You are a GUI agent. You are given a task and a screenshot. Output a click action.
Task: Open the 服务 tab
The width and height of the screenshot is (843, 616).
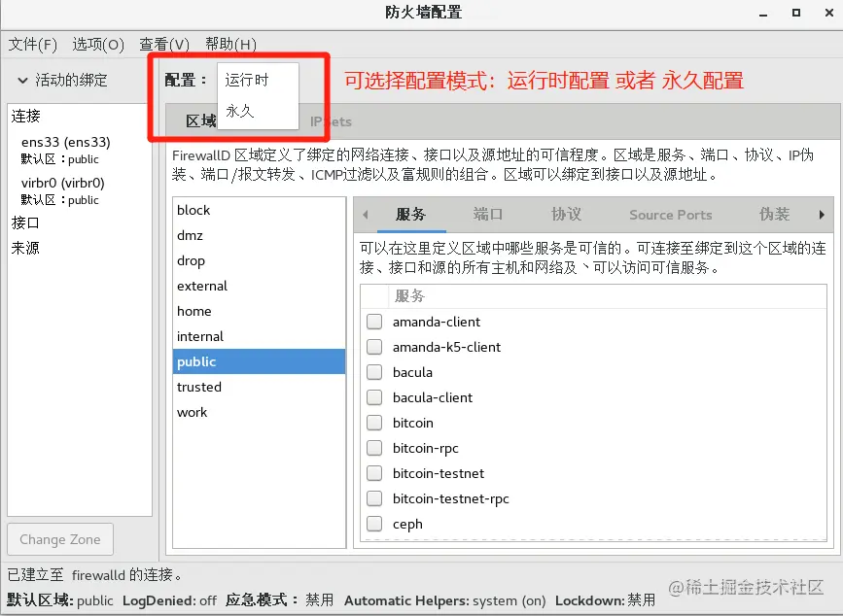coord(411,215)
